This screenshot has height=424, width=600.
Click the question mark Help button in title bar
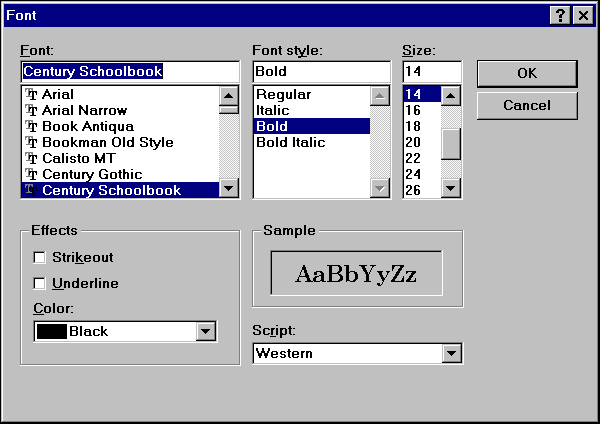click(x=560, y=14)
